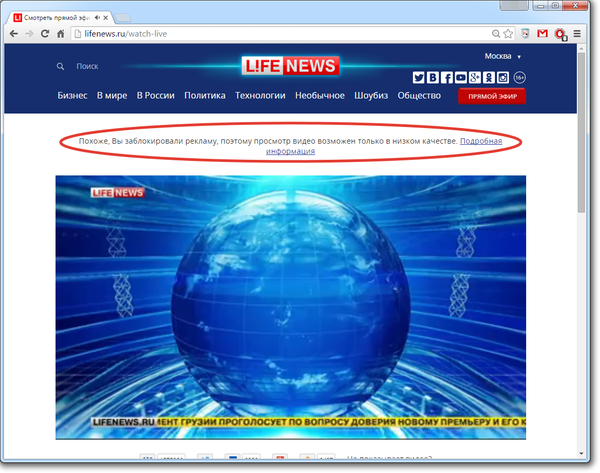Click the LifeNews logo in the header
Image resolution: width=600 pixels, height=473 pixels.
point(291,66)
